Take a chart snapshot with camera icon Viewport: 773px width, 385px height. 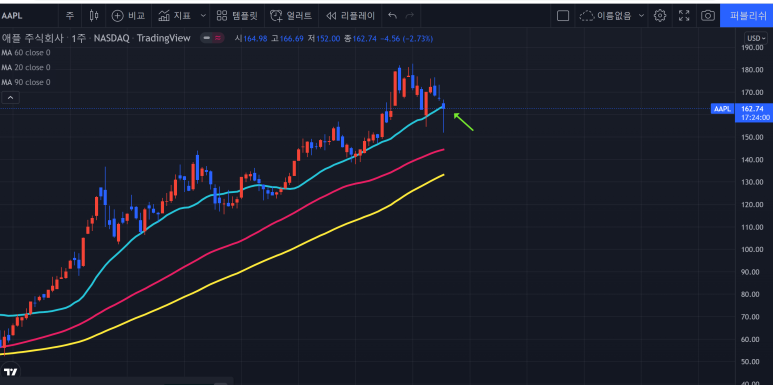707,16
